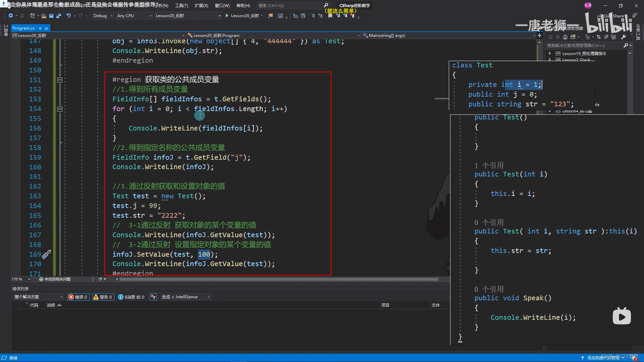The image size is (644, 362).
Task: Toggle the error list build filter icon
Action: pos(153,297)
